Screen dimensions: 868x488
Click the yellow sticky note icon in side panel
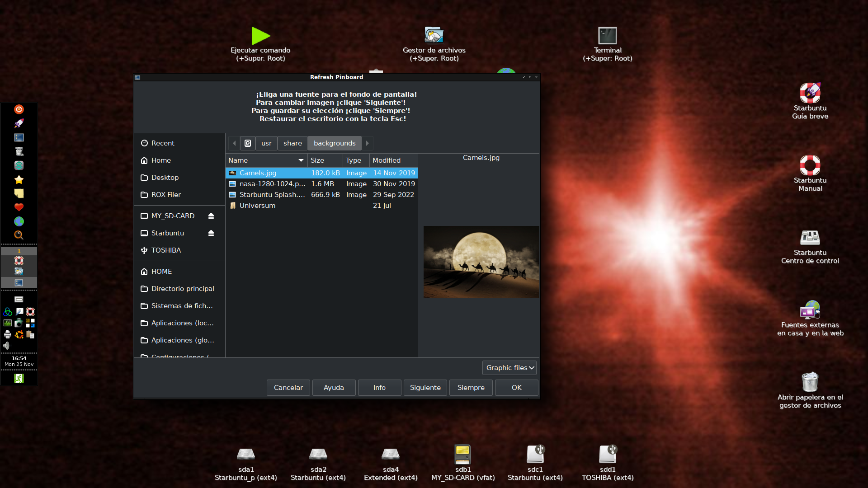(x=19, y=193)
